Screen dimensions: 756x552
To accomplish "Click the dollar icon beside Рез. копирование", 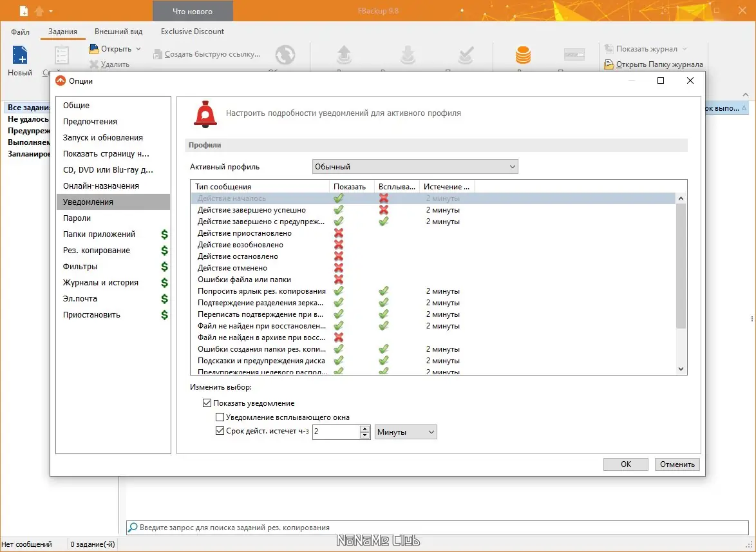I will (x=164, y=250).
